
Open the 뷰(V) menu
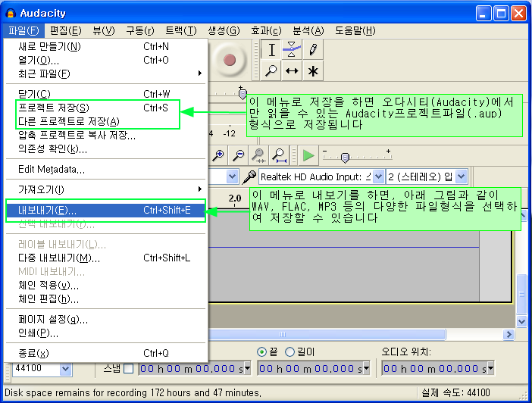pyautogui.click(x=104, y=31)
